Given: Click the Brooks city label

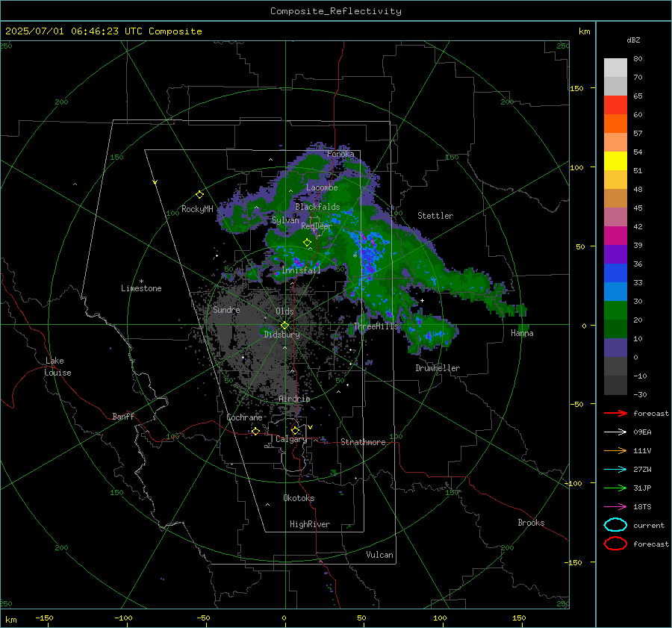Looking at the screenshot, I should [531, 523].
